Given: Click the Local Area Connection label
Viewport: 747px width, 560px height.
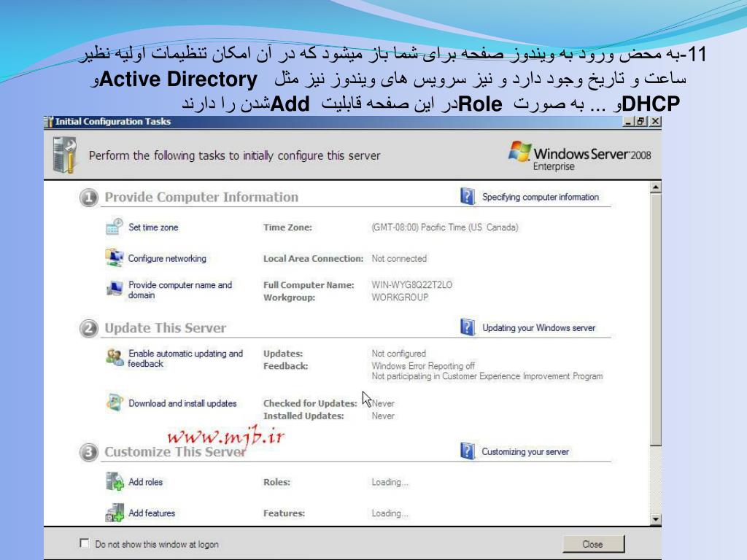Looking at the screenshot, I should pos(314,259).
